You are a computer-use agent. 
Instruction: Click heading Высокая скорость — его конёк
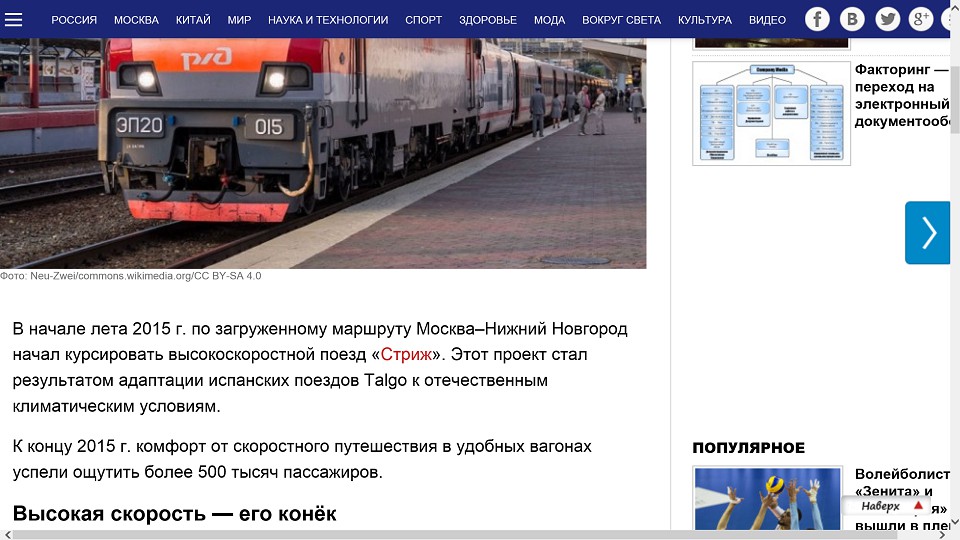point(174,514)
